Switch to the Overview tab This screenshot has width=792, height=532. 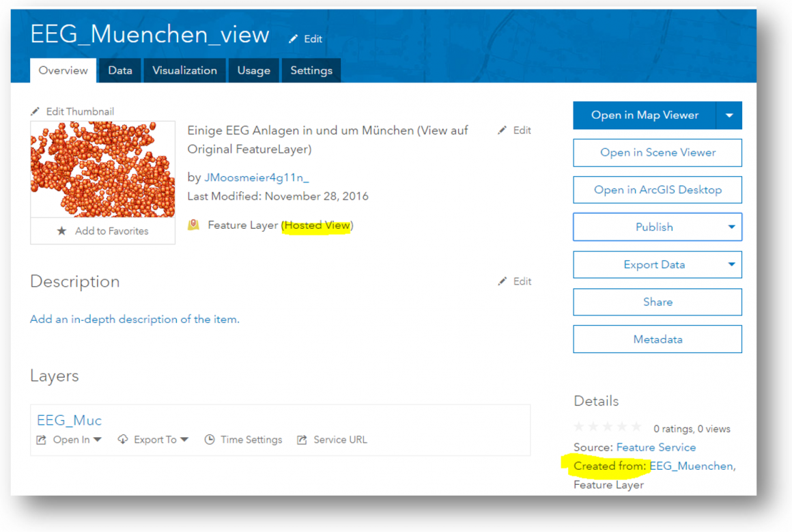click(63, 70)
